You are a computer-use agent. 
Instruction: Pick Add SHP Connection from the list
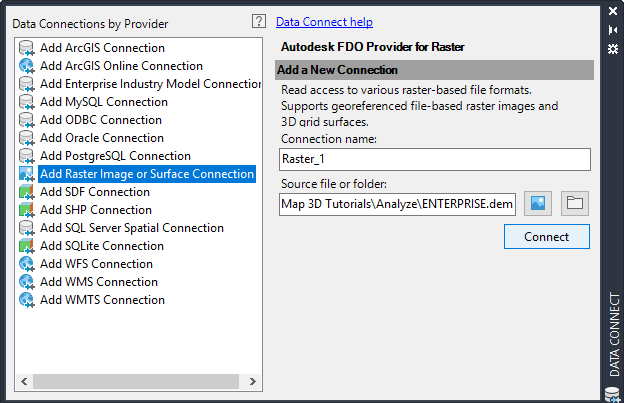click(95, 210)
